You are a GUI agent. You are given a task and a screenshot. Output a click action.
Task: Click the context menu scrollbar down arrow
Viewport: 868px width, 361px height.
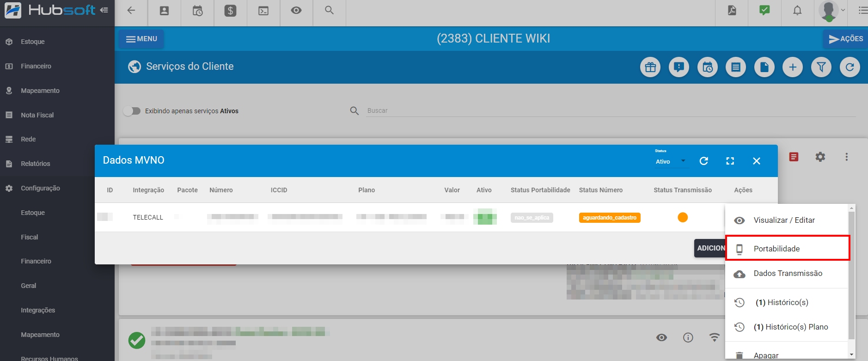click(852, 355)
